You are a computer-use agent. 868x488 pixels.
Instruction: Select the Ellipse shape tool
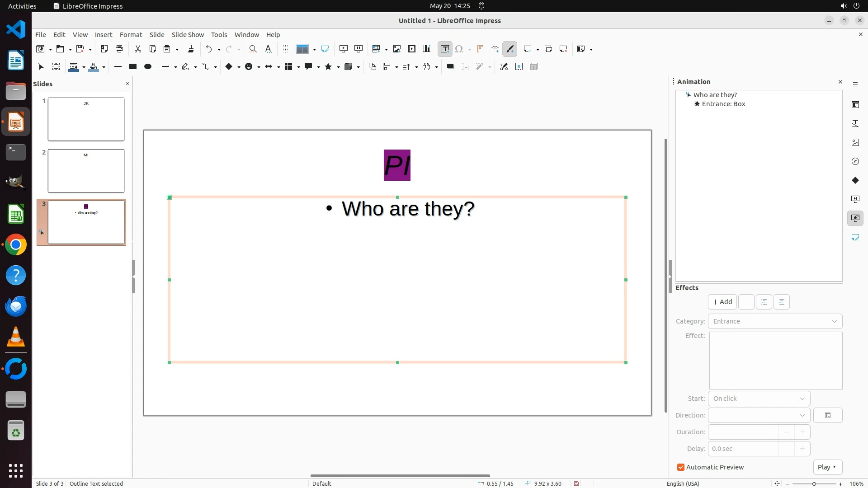[x=147, y=66]
